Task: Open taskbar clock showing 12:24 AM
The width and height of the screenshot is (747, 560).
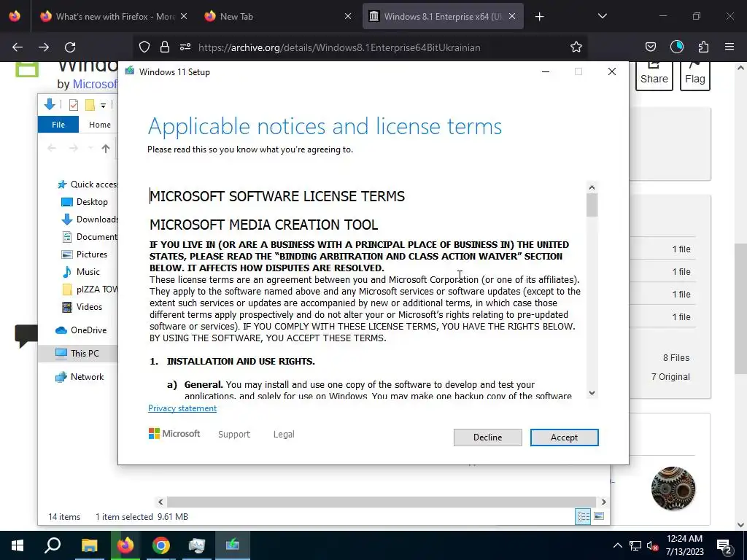Action: tap(684, 545)
